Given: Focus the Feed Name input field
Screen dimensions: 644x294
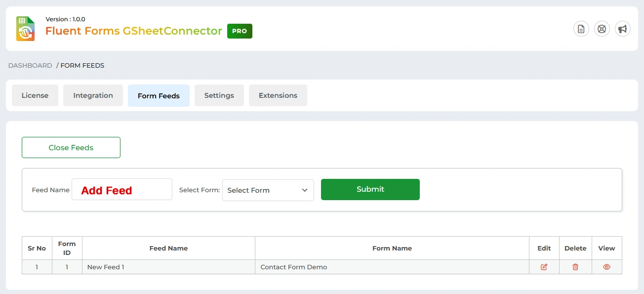Looking at the screenshot, I should point(122,189).
